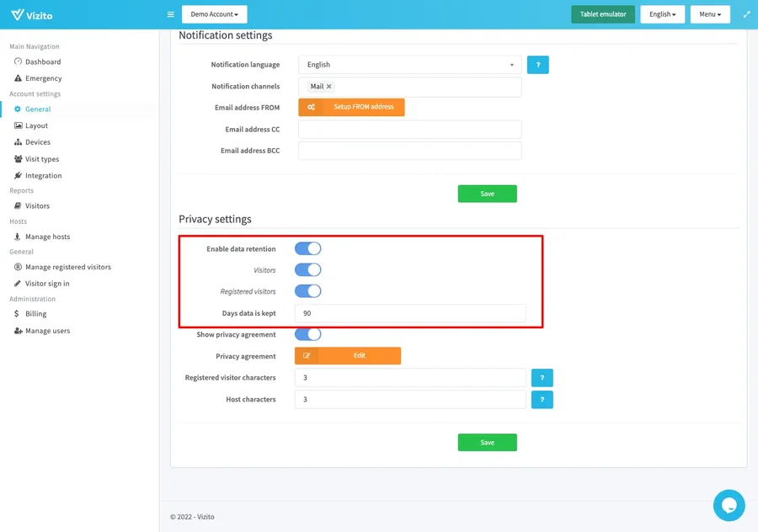Click the fullscreen expand icon
This screenshot has width=758, height=532.
click(746, 14)
